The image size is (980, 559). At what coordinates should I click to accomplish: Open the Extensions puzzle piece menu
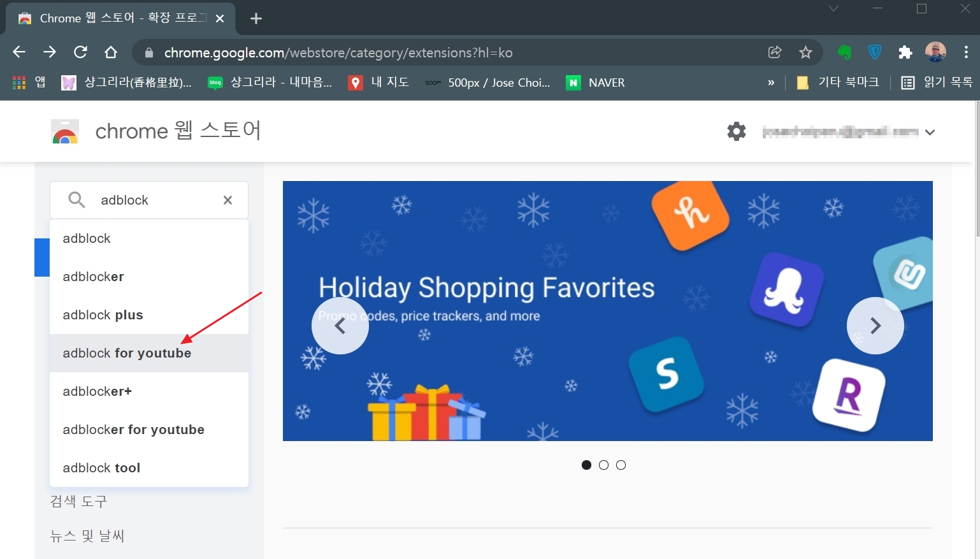905,52
